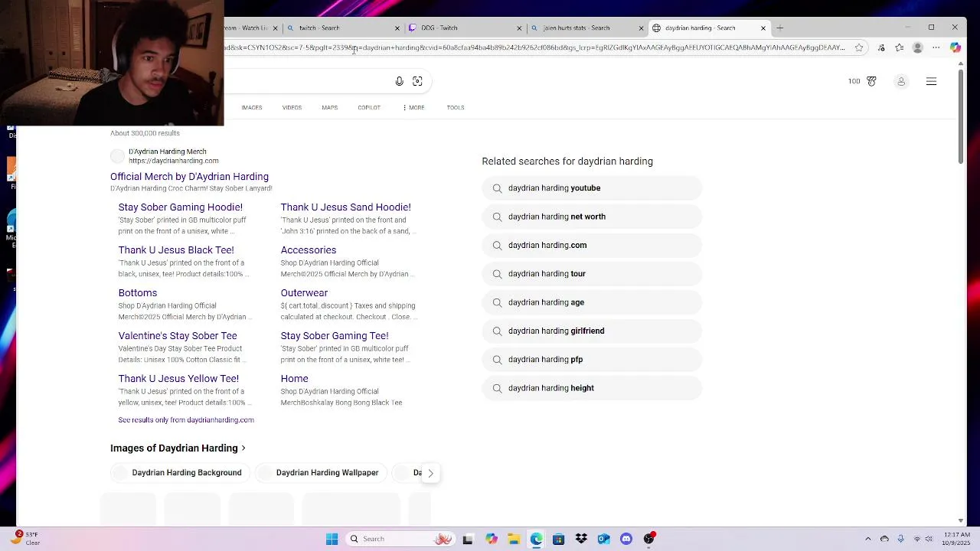The height and width of the screenshot is (551, 980).
Task: Open the Edge settings and more menu
Action: point(936,47)
